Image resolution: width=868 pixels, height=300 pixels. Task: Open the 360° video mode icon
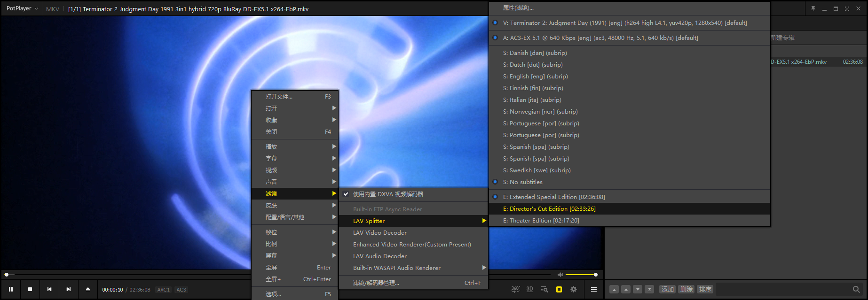(x=515, y=289)
